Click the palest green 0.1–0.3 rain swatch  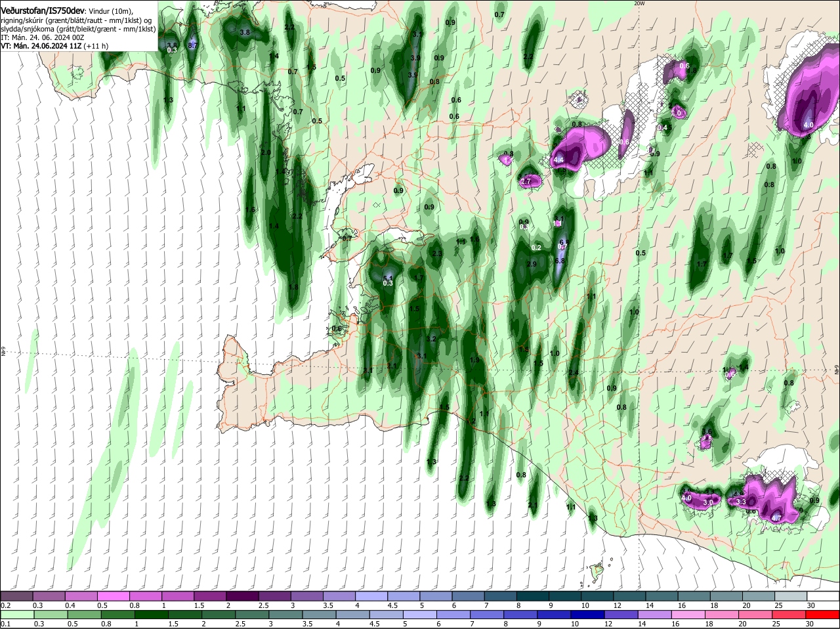coord(17,613)
